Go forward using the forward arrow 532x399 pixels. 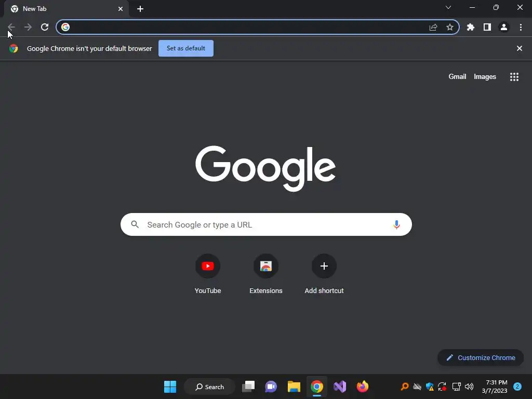coord(28,27)
